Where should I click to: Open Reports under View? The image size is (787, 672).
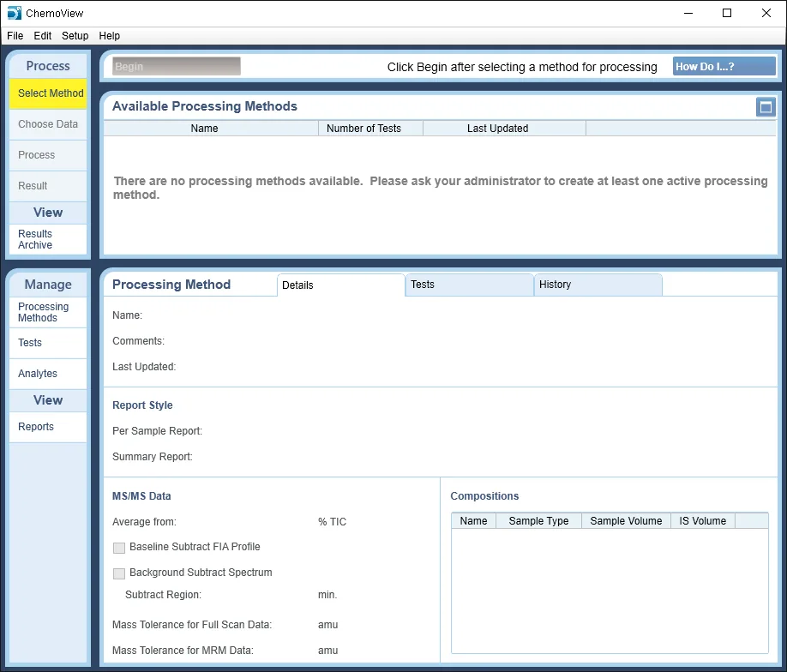click(x=48, y=427)
